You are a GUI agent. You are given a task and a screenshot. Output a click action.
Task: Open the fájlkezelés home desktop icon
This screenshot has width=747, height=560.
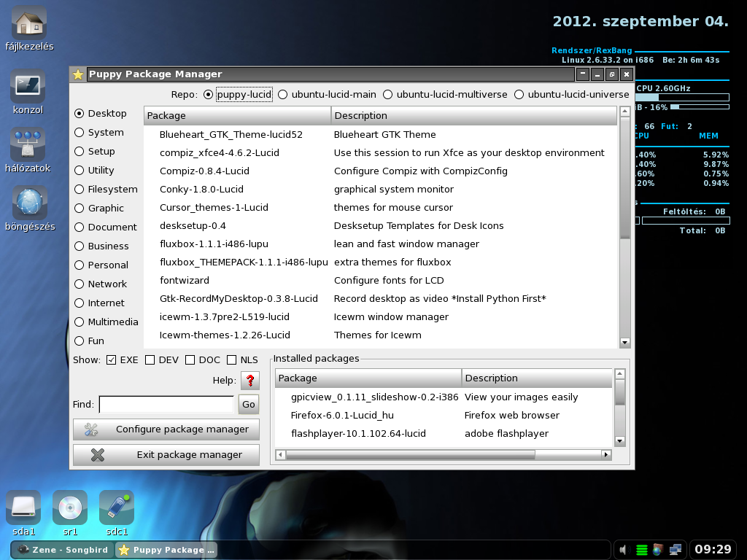pos(29,23)
